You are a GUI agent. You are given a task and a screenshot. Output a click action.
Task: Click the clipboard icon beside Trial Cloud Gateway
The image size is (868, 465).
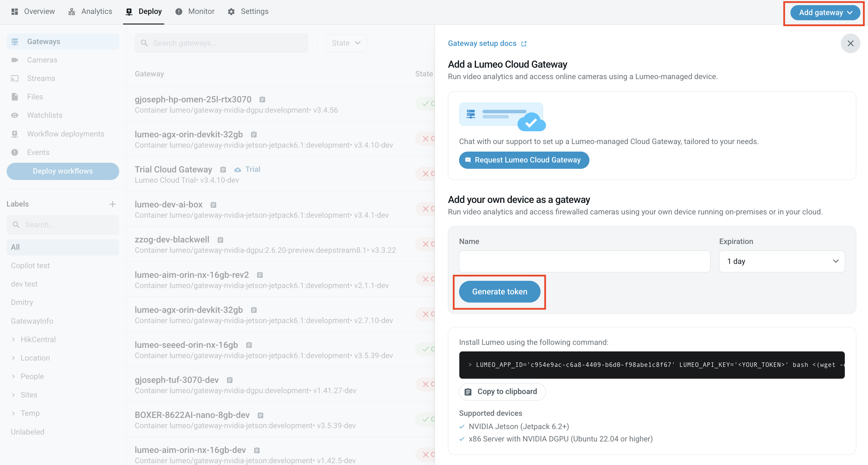point(223,170)
